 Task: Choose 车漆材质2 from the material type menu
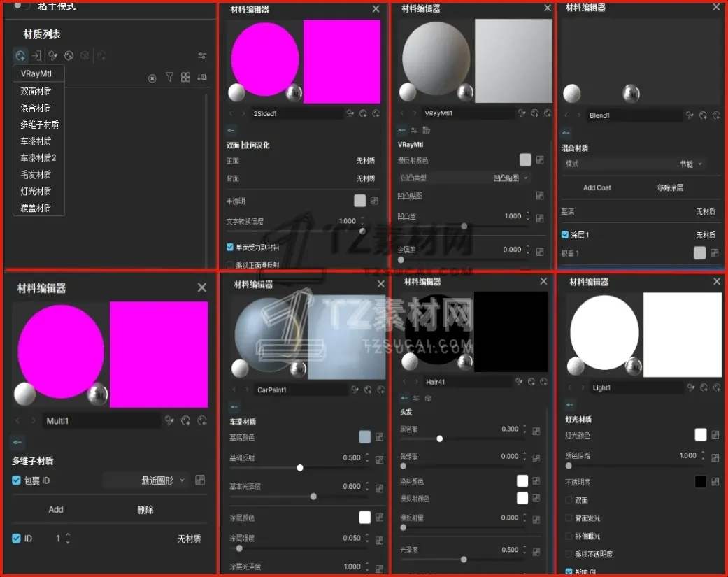coord(38,158)
